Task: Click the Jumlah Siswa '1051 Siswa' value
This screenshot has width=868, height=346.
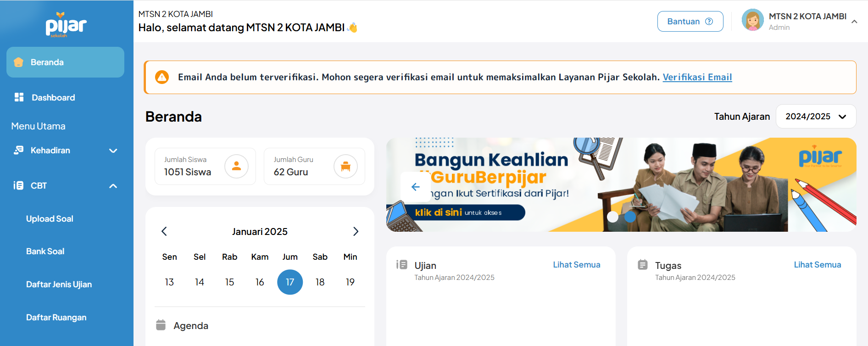Action: coord(188,172)
